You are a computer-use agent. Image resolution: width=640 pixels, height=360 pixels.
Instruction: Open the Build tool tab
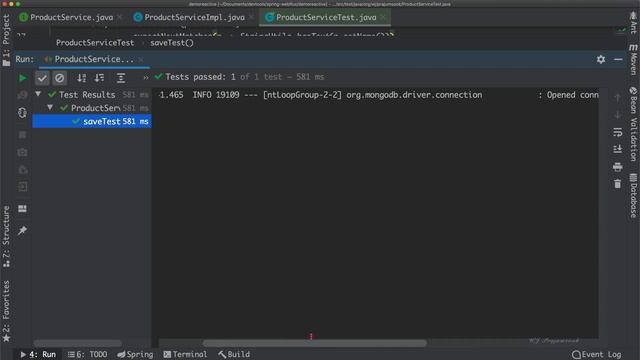[234, 354]
